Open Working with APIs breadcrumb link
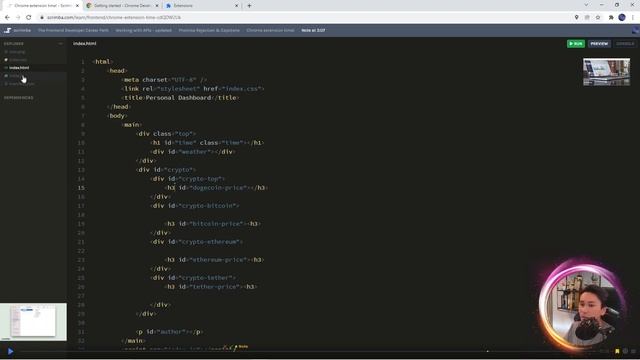 click(x=143, y=30)
